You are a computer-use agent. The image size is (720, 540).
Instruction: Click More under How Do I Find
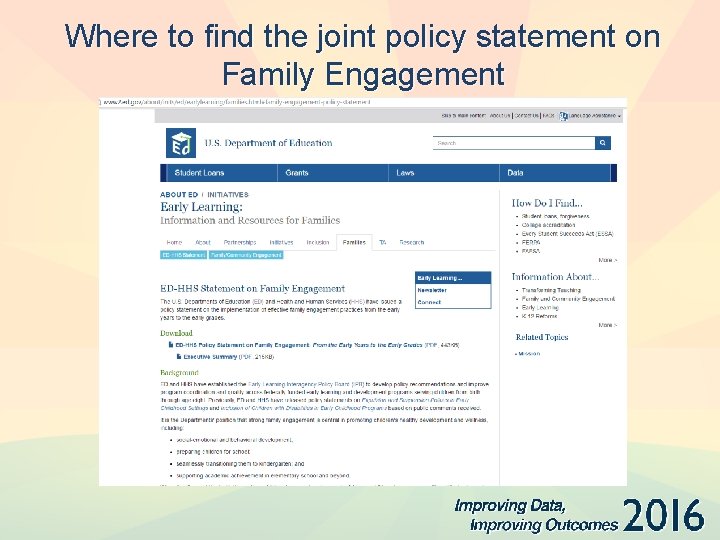pyautogui.click(x=608, y=260)
